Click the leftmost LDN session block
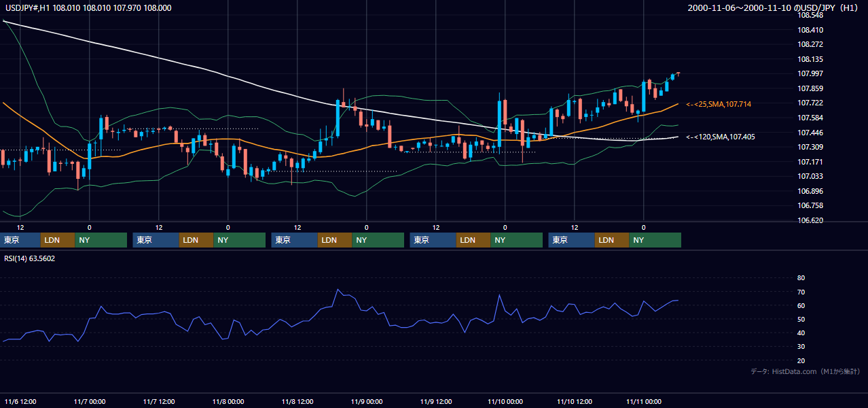 tap(58, 240)
